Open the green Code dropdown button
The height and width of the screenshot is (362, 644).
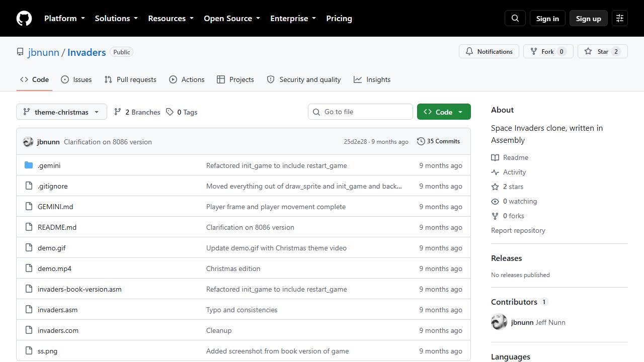click(444, 112)
